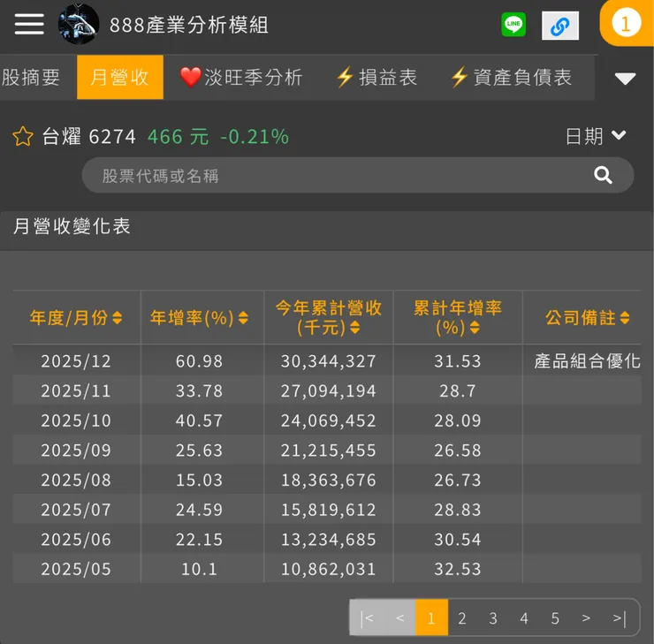The height and width of the screenshot is (644, 654).
Task: Click the 10.1 growth value
Action: coord(200,570)
